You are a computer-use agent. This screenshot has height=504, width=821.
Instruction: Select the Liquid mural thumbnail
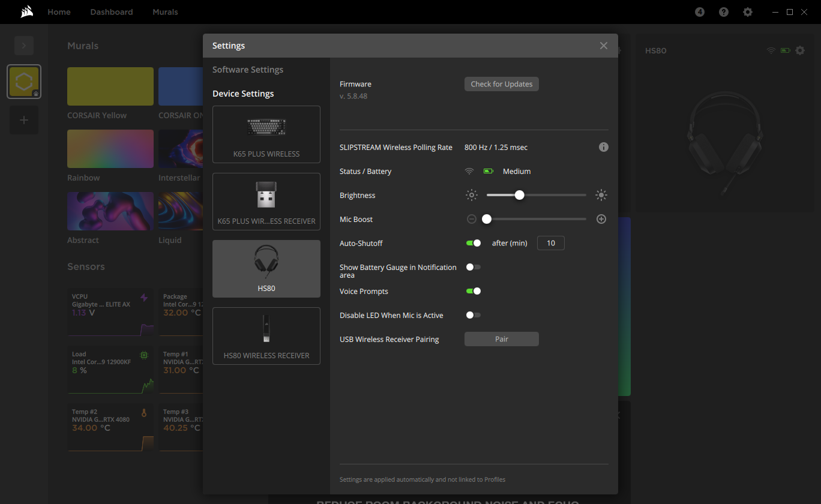181,211
